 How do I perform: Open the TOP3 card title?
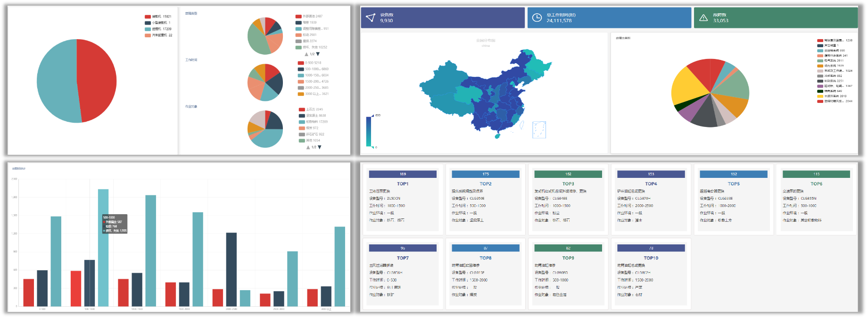[x=568, y=184]
